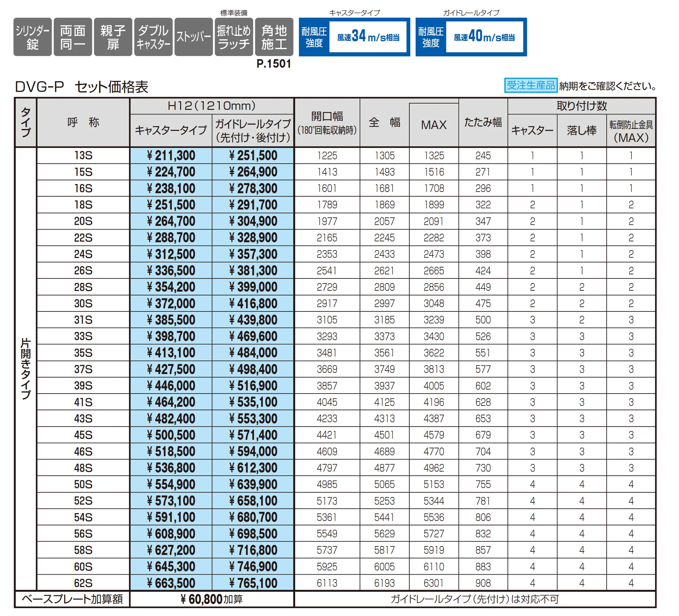Select the 両面同一 feature badge
The width and height of the screenshot is (679, 616).
point(73,37)
